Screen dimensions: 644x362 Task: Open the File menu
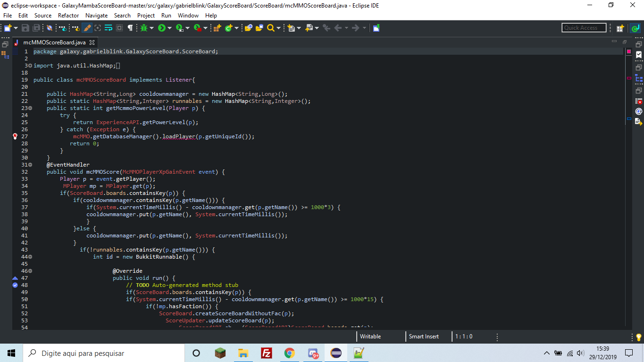[8, 15]
